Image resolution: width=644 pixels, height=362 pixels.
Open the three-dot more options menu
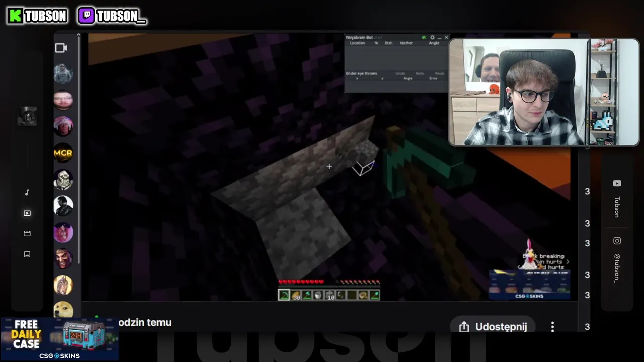point(552,327)
